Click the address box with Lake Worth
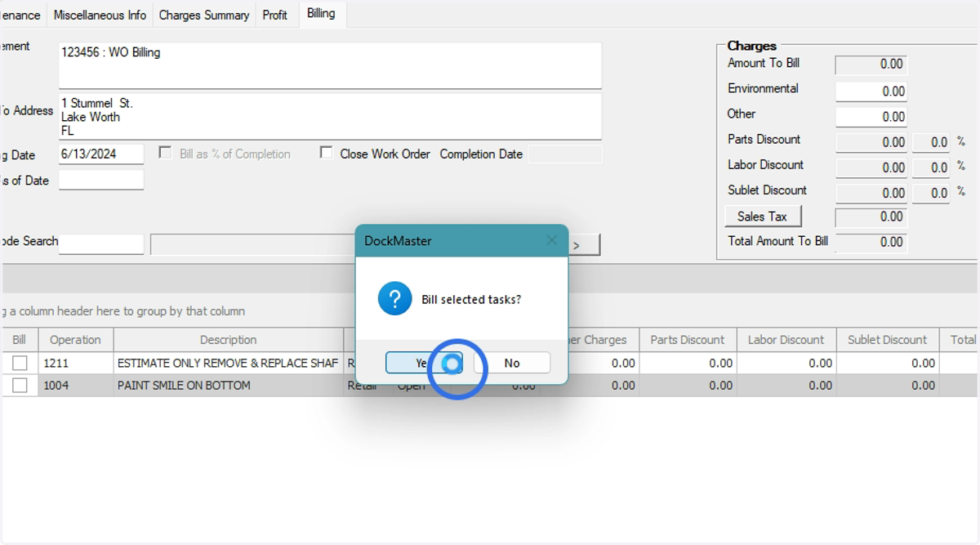The height and width of the screenshot is (545, 980). pos(330,116)
